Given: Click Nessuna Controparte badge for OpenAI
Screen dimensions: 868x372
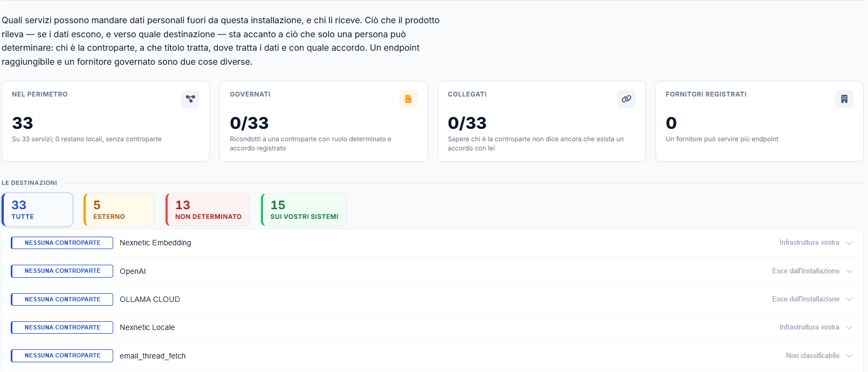Looking at the screenshot, I should 62,271.
